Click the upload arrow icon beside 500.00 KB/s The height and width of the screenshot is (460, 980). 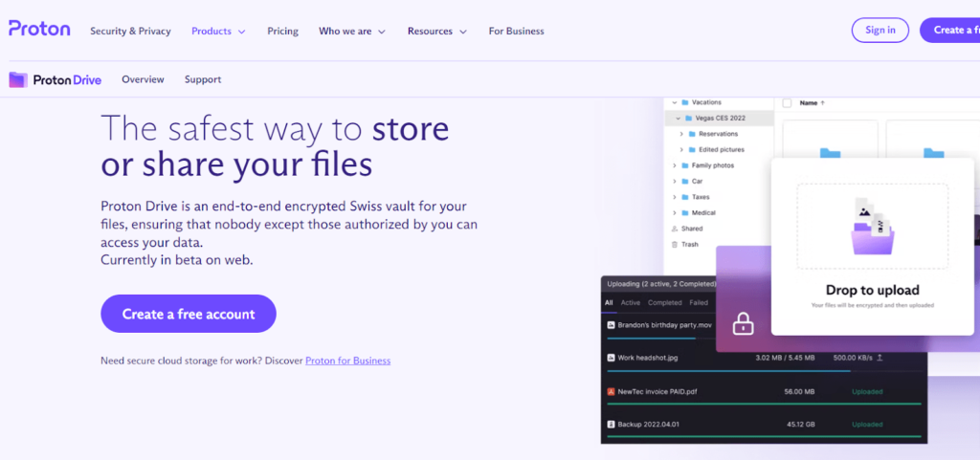tap(880, 358)
